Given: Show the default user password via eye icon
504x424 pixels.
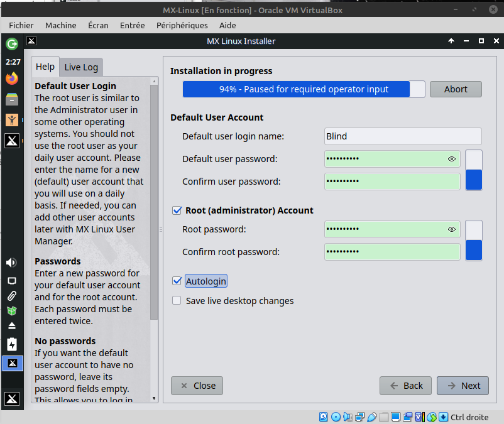Looking at the screenshot, I should pos(451,159).
